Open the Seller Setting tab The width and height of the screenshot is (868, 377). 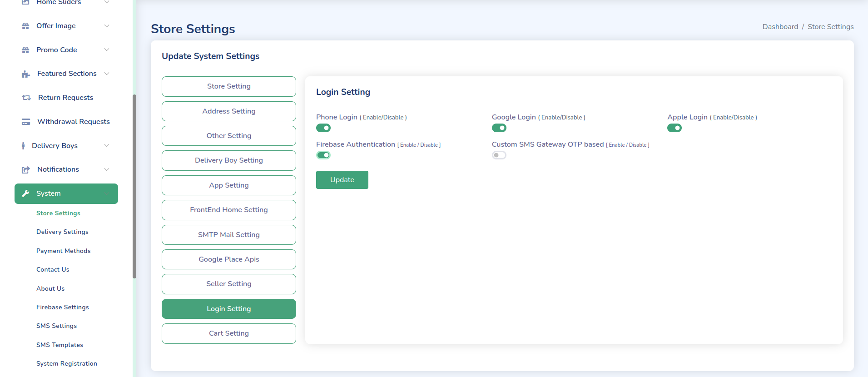pyautogui.click(x=229, y=284)
